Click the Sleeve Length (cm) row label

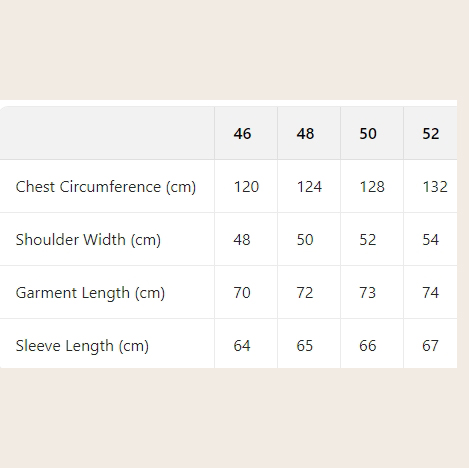click(x=82, y=346)
